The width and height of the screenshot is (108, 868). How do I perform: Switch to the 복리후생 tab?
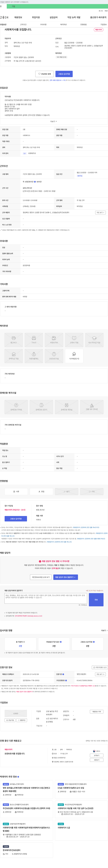click(63, 25)
